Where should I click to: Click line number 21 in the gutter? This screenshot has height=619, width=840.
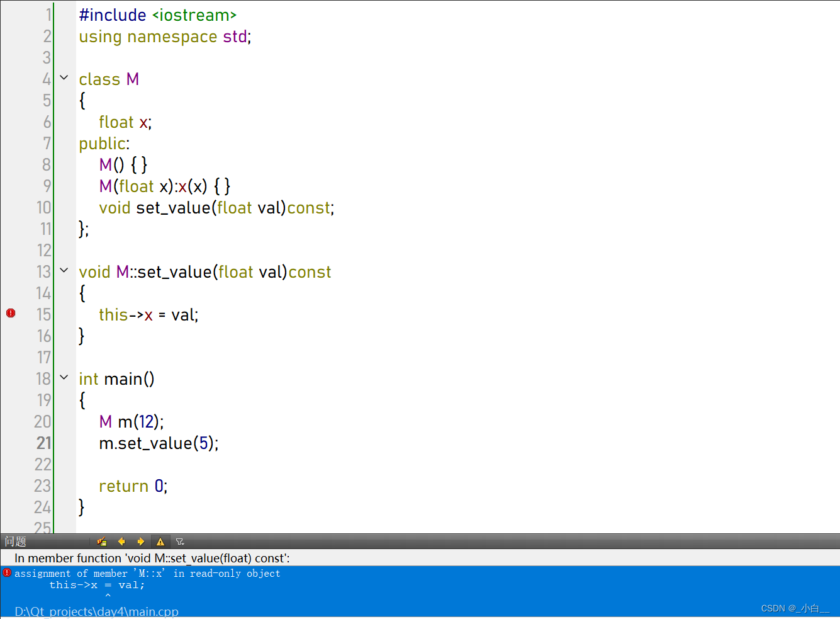(44, 443)
